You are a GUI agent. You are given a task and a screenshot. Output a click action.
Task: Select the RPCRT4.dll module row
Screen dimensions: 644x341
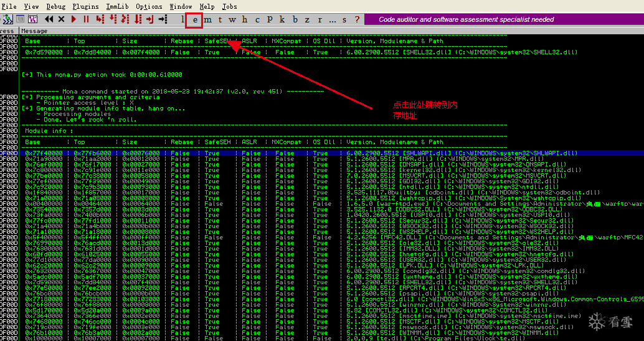332,288
